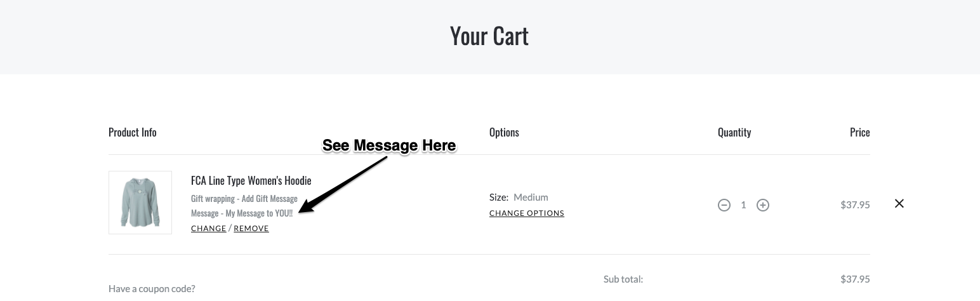Increase quantity with the plus icon
Viewport: 980px width, 301px height.
[763, 205]
